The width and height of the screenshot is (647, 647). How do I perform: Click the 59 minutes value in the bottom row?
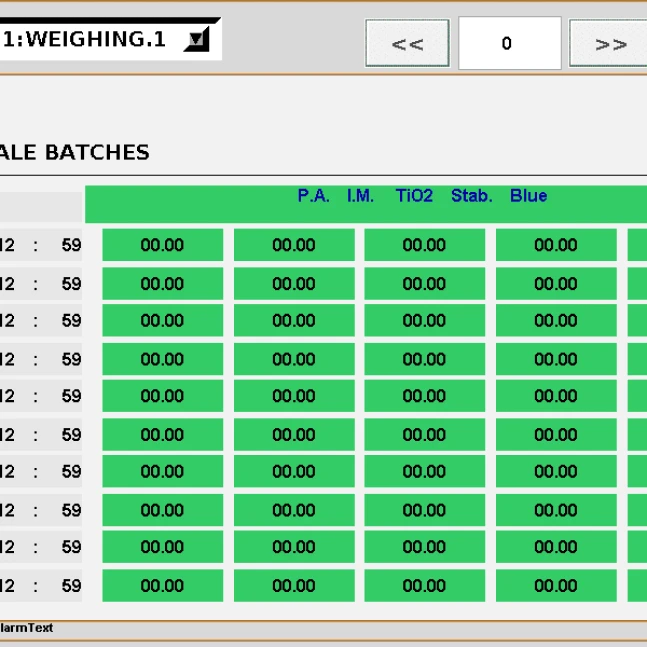coord(71,586)
